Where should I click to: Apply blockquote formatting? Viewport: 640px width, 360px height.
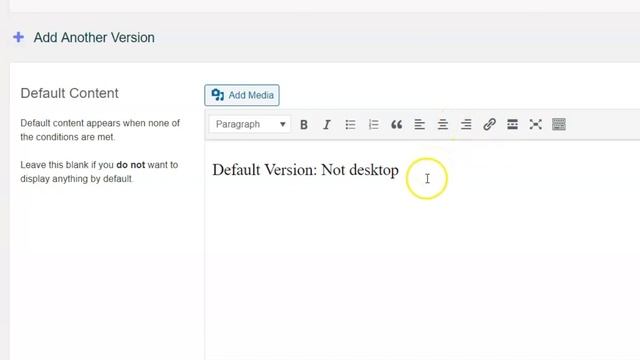[x=396, y=124]
